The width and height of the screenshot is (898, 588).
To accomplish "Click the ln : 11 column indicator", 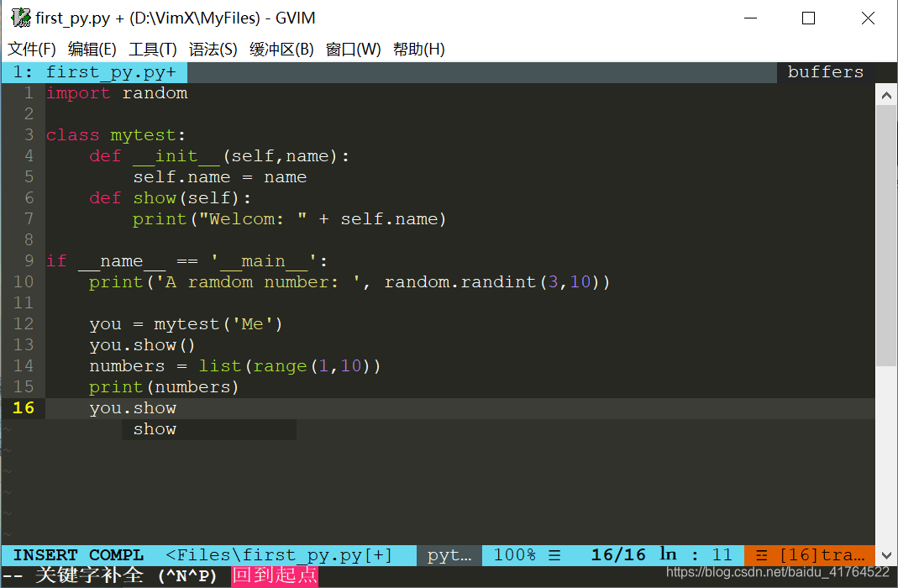I will point(695,554).
